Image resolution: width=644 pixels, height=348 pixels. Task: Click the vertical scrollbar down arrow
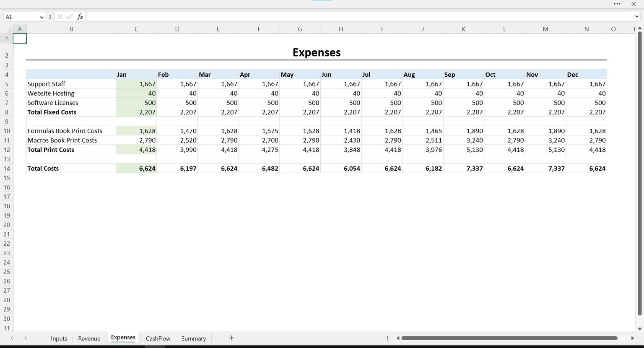pyautogui.click(x=640, y=329)
